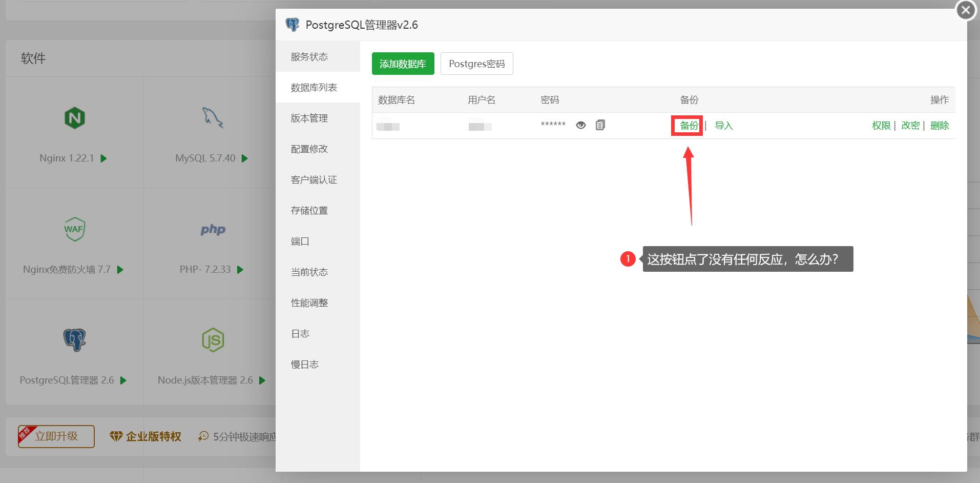Click the PostgreSQL管理器 2.6 label

pyautogui.click(x=67, y=380)
